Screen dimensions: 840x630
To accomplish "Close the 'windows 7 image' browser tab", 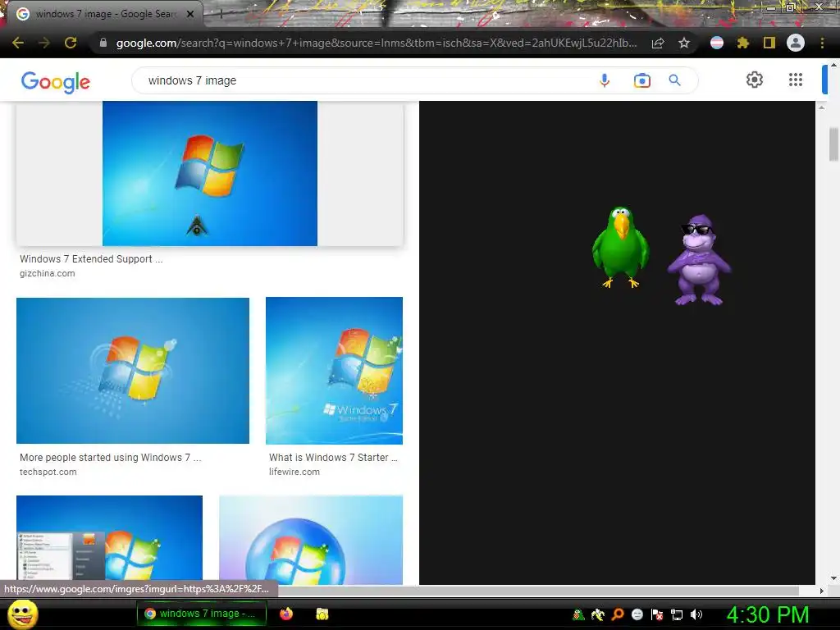I will pos(190,14).
